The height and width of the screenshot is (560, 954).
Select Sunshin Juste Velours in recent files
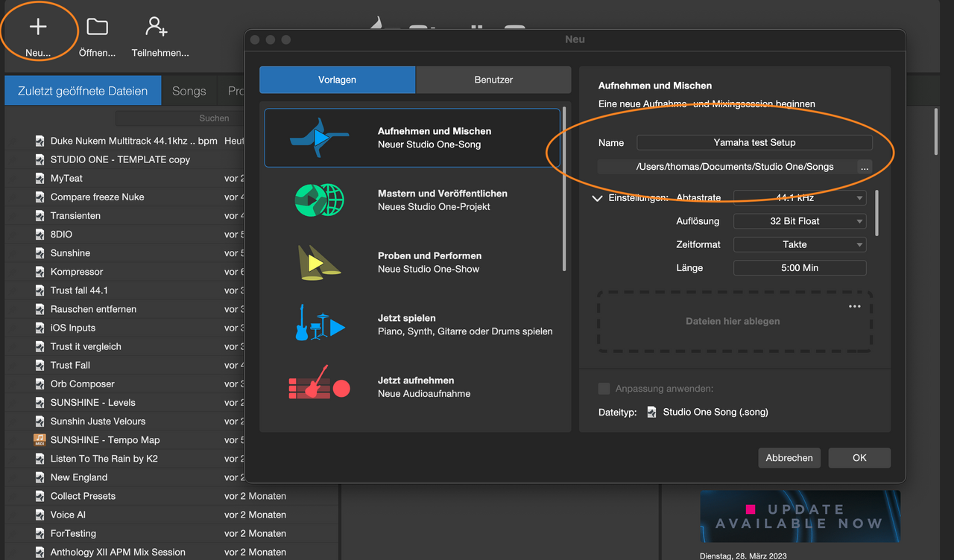pyautogui.click(x=98, y=421)
